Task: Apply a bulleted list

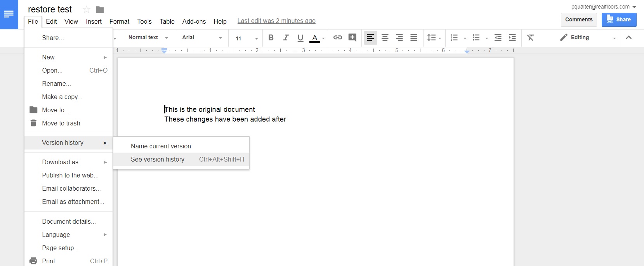Action: 476,38
